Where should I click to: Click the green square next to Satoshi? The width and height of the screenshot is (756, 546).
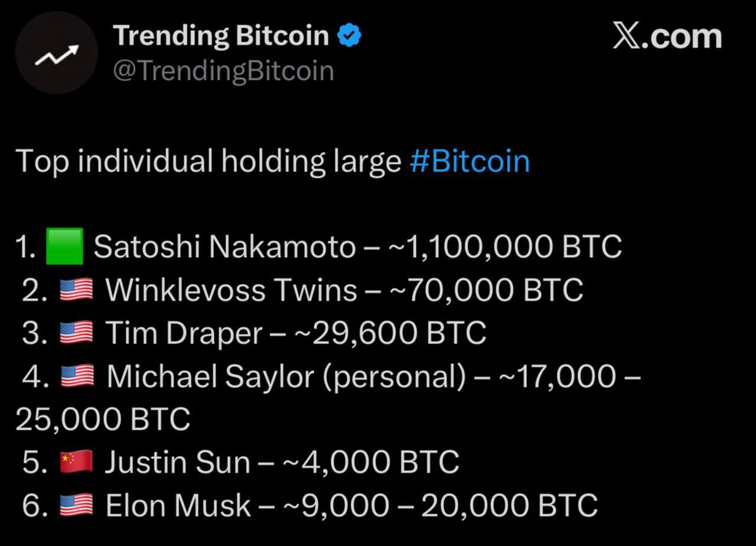64,246
